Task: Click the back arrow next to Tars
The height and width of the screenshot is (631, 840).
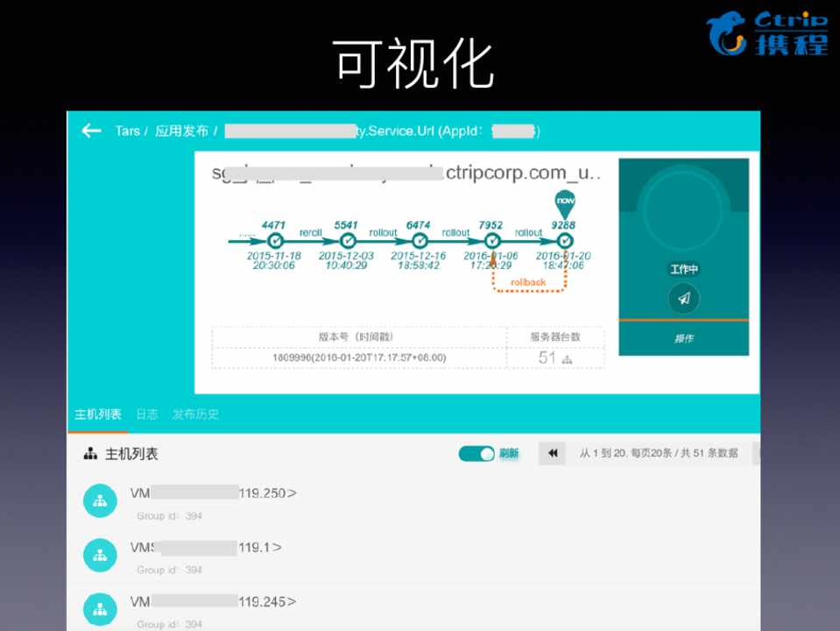Action: coord(91,131)
